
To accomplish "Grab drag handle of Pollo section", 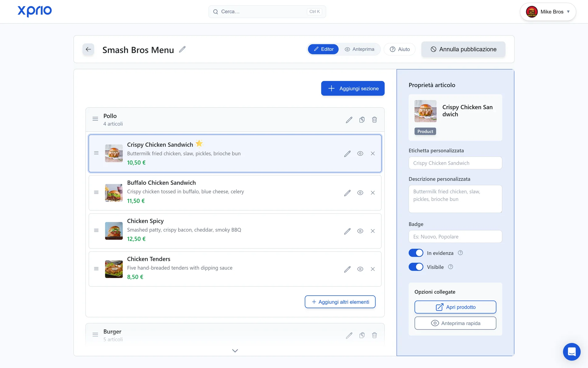I will (95, 119).
